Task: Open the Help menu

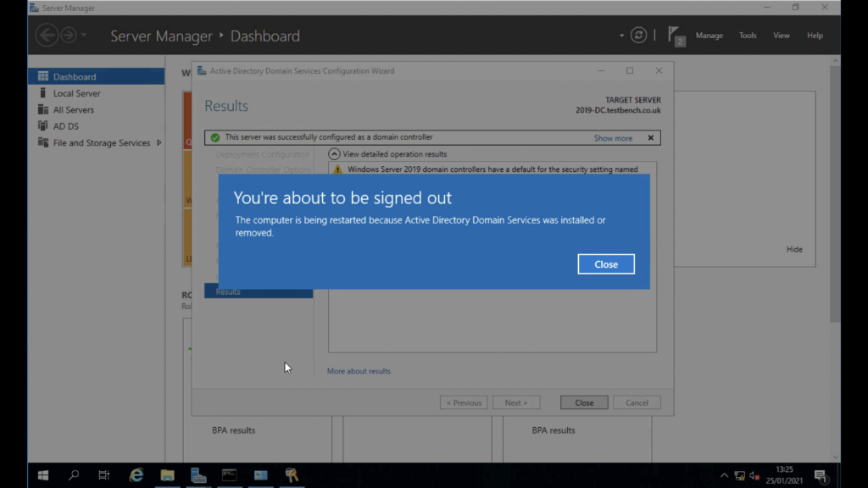Action: pos(815,36)
